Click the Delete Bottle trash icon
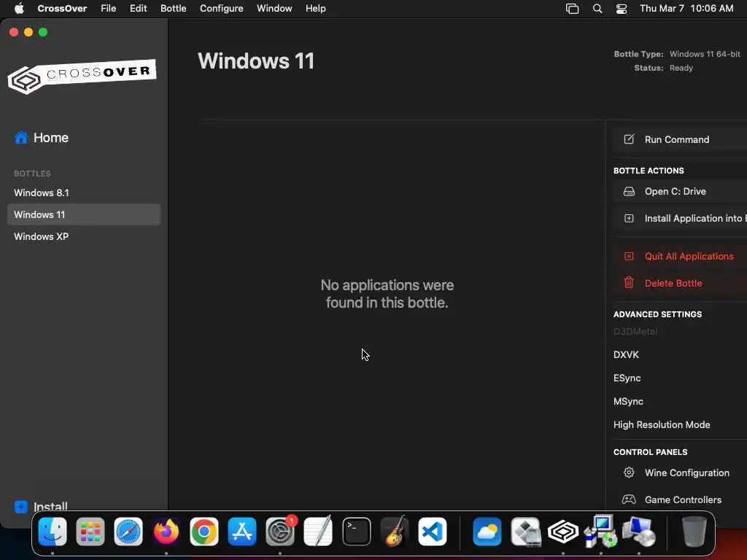This screenshot has height=560, width=747. click(629, 283)
